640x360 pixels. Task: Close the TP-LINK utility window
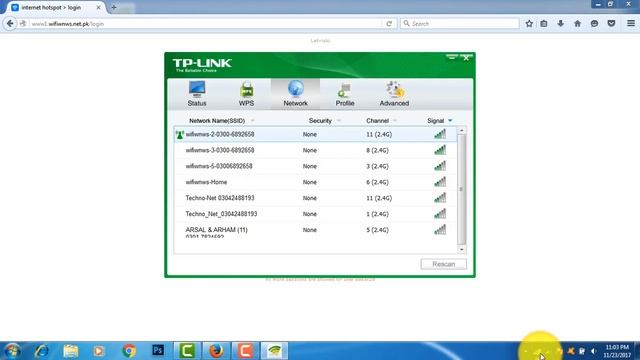[466, 58]
